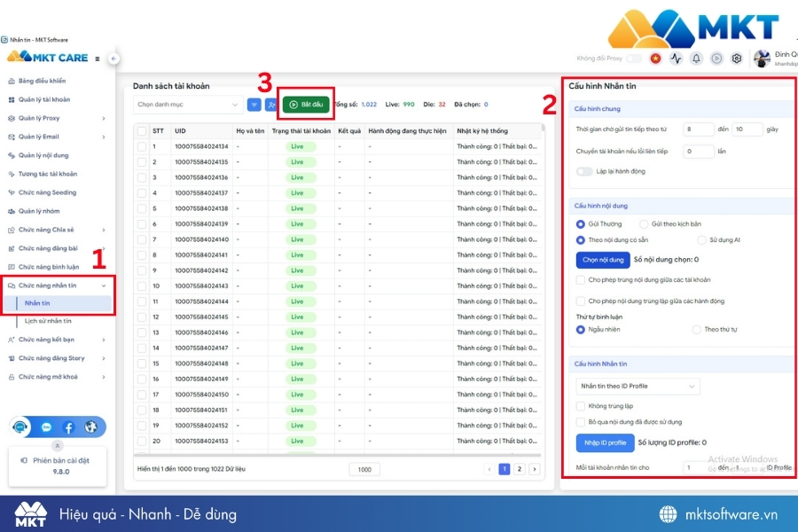This screenshot has width=798, height=532.
Task: Toggle Lặp lại hành động switch
Action: [584, 171]
